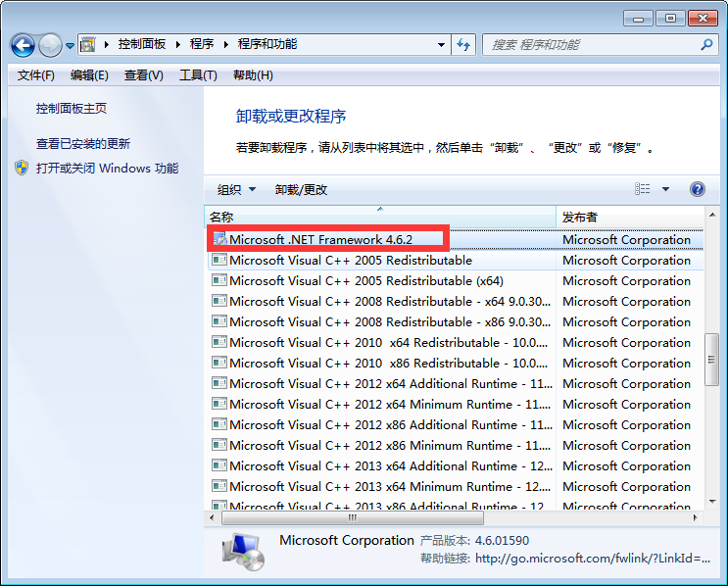The height and width of the screenshot is (586, 728).
Task: Select Visual C++ 2013 x64 Additional Runtime row
Action: tap(455, 466)
